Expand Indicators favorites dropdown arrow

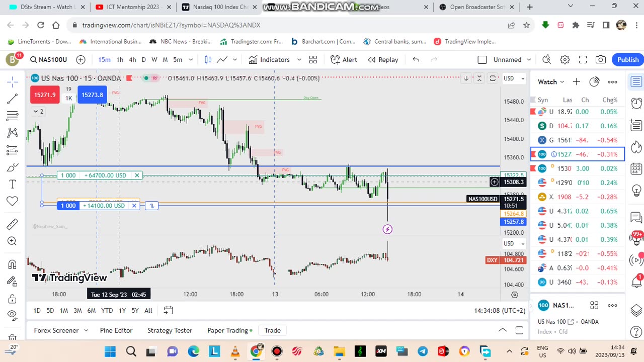click(299, 59)
